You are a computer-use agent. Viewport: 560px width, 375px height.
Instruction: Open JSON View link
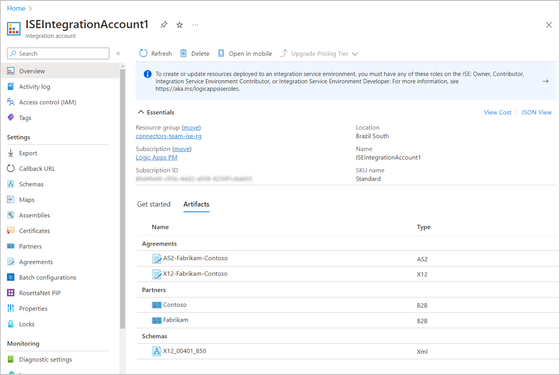coord(536,112)
